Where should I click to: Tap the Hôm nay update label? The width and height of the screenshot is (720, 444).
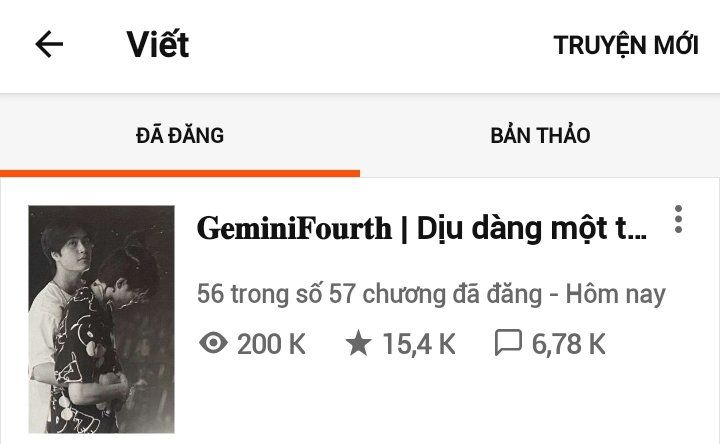tap(615, 294)
